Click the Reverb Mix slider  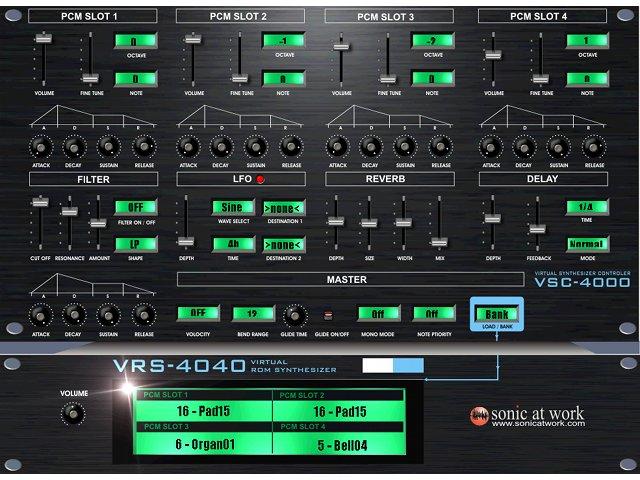click(x=439, y=242)
